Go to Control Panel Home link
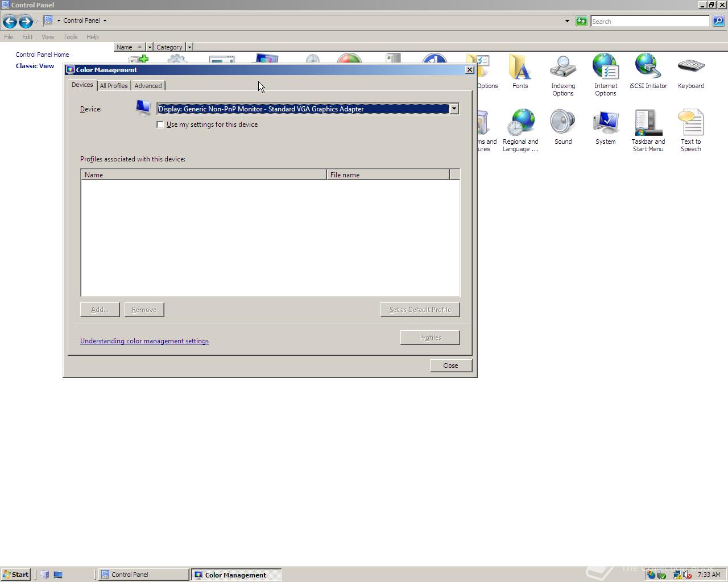 coord(42,55)
